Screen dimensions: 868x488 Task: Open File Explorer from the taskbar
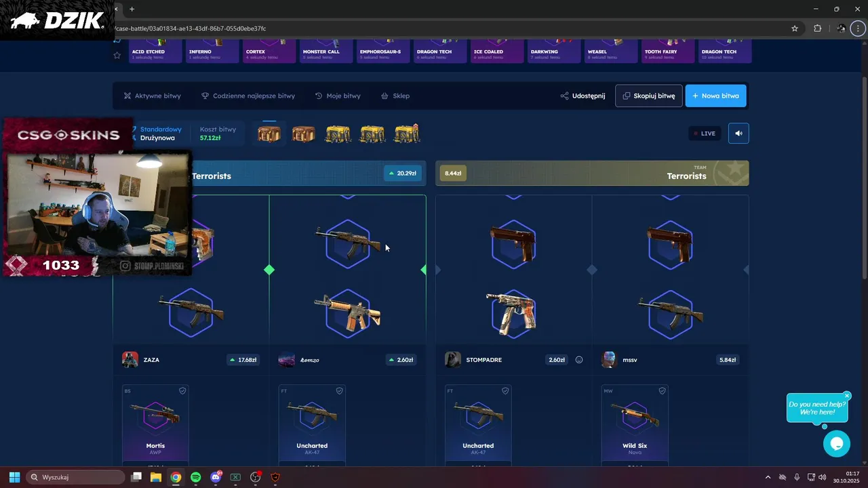[x=156, y=477]
